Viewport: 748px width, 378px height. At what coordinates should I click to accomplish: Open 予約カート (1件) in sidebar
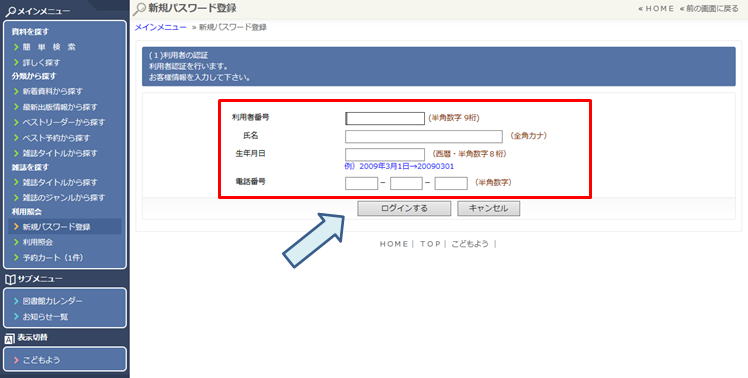pyautogui.click(x=53, y=258)
